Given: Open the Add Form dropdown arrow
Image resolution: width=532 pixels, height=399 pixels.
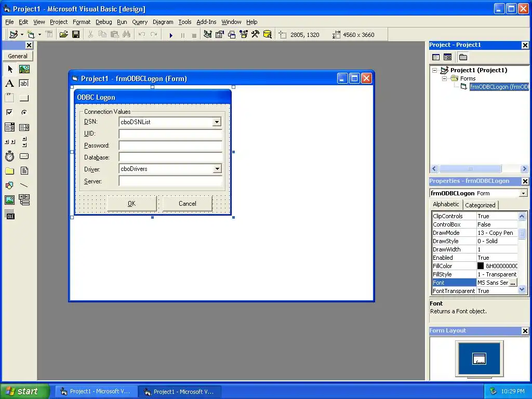Looking at the screenshot, I should [x=39, y=35].
